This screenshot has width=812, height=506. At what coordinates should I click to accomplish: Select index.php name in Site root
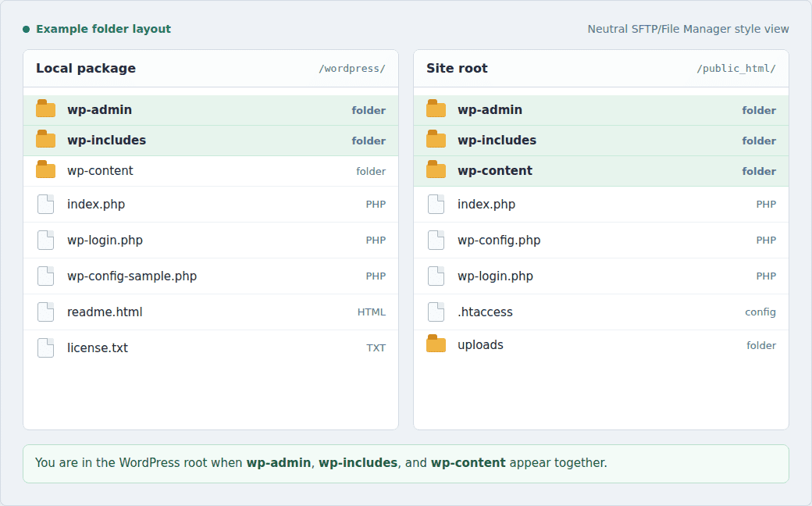click(486, 204)
